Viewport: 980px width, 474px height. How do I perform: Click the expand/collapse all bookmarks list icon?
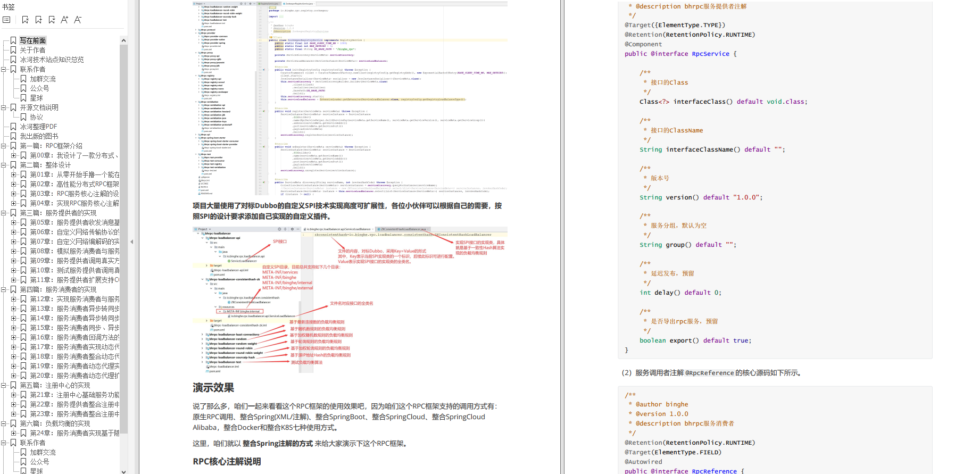coord(6,20)
